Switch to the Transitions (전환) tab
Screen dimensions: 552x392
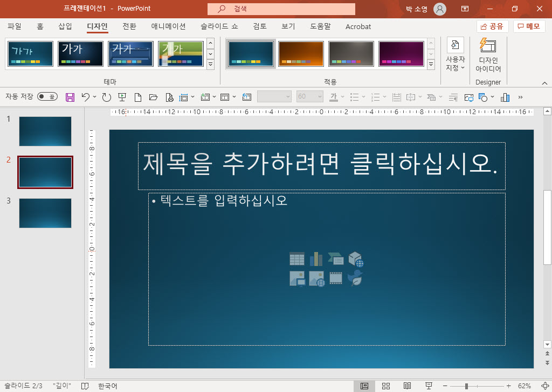(x=129, y=26)
